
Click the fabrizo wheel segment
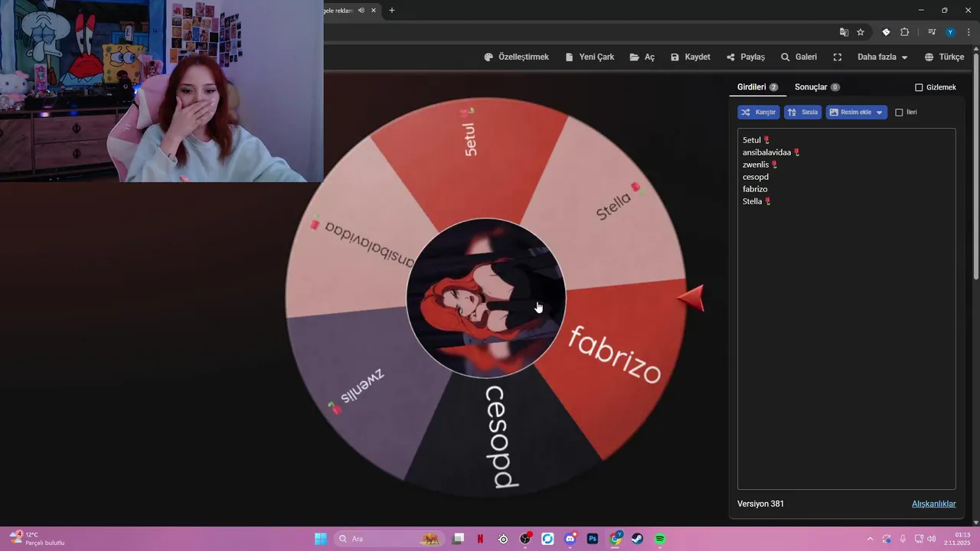coord(615,355)
